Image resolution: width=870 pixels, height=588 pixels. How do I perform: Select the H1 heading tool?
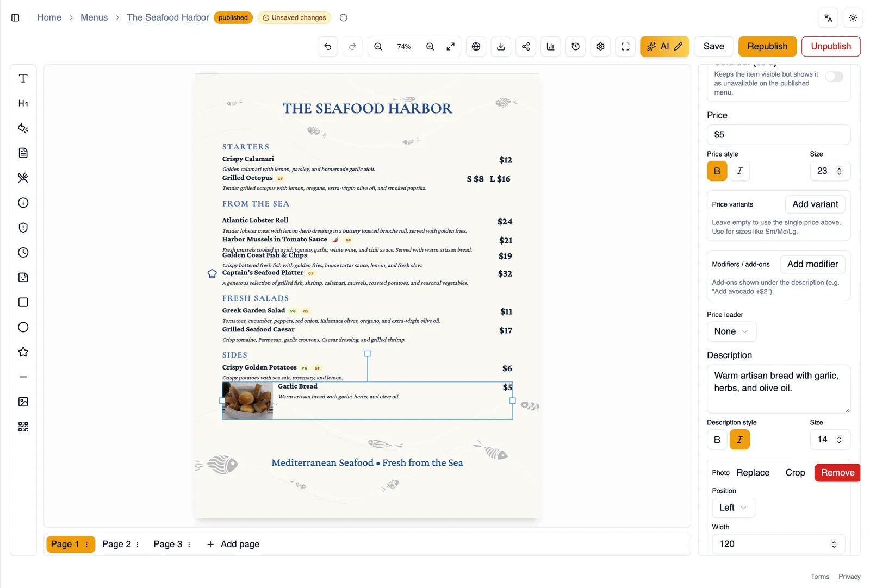(23, 103)
